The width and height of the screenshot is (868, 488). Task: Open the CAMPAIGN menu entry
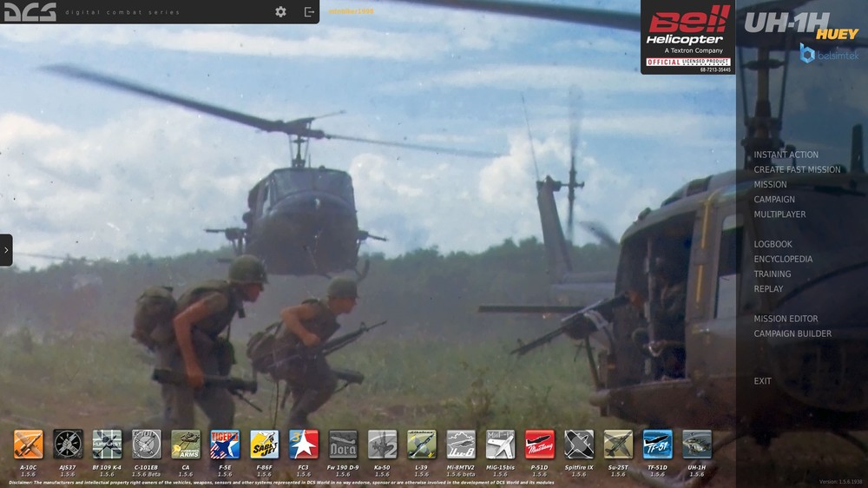pyautogui.click(x=774, y=200)
